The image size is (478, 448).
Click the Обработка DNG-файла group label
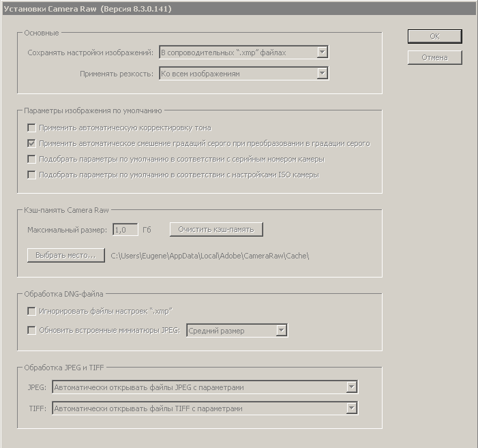tap(63, 294)
